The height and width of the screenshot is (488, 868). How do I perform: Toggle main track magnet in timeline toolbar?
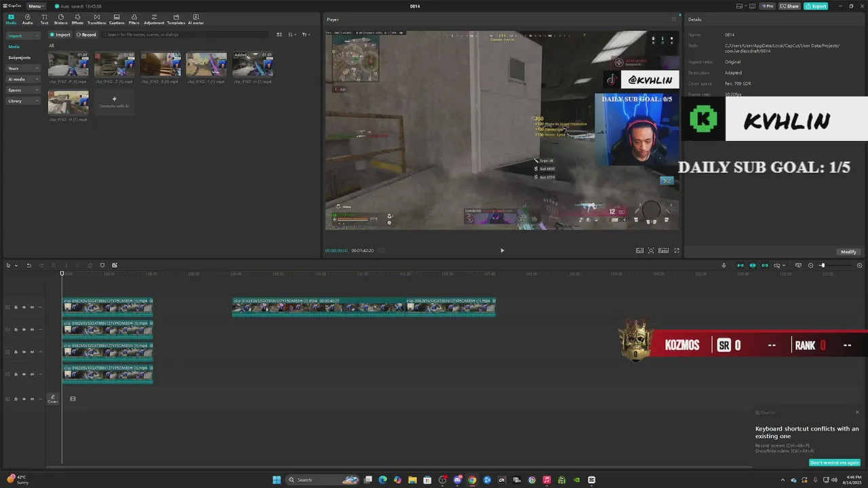[x=740, y=265]
